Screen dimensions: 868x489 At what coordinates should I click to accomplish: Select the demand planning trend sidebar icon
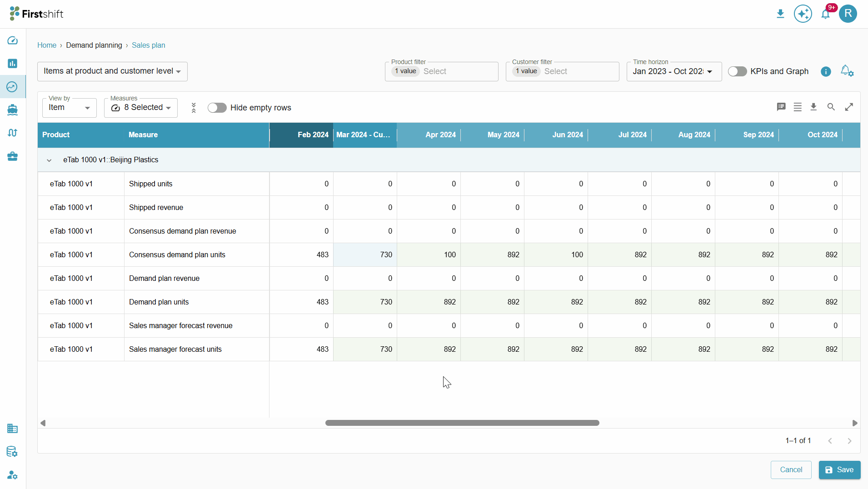[13, 87]
